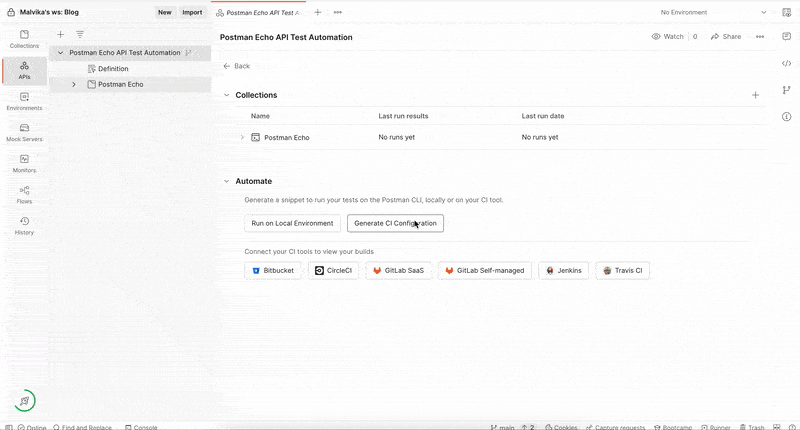Open Bootcamp in the status bar

click(x=673, y=427)
